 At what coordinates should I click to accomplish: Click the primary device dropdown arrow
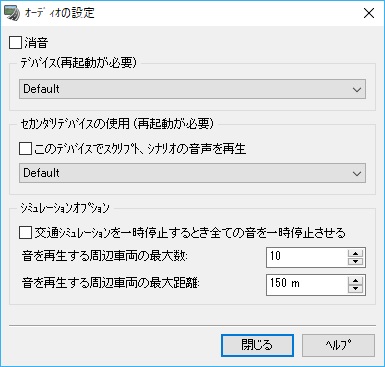[357, 89]
